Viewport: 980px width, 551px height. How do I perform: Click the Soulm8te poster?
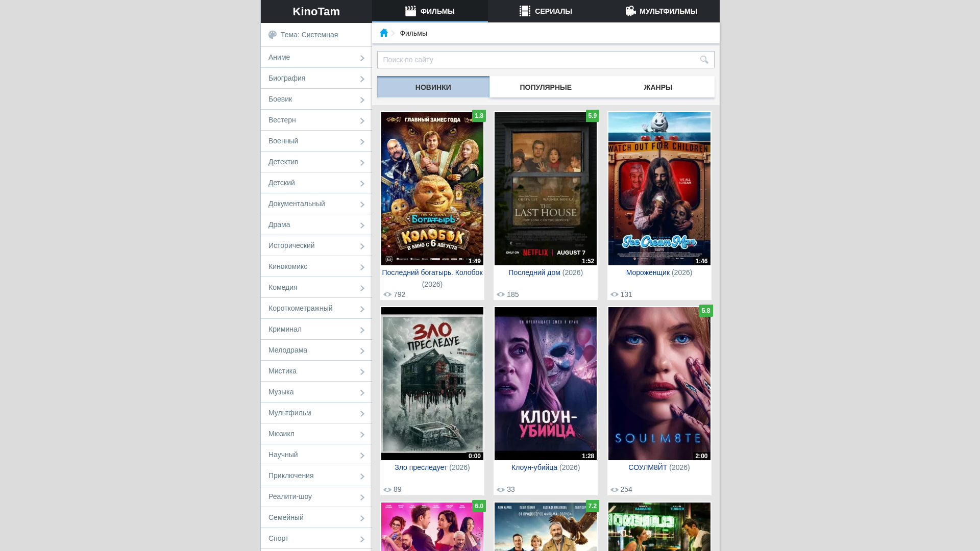(659, 384)
